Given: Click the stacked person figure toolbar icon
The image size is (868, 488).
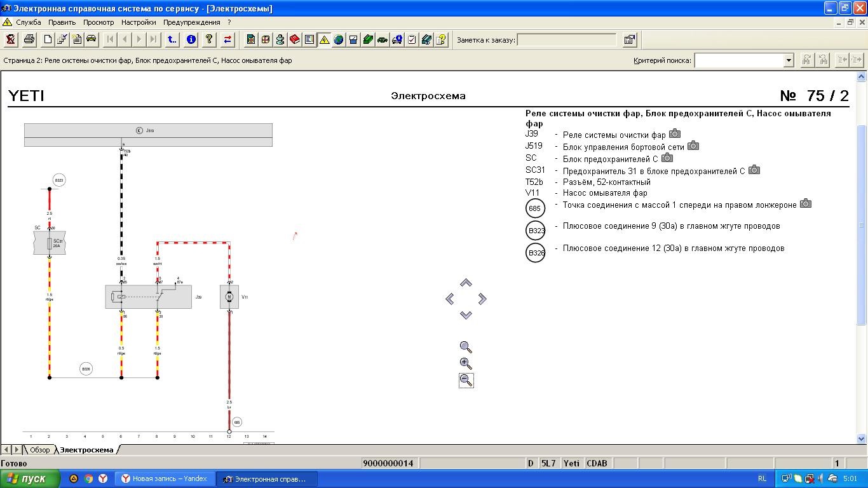Looking at the screenshot, I should 280,39.
